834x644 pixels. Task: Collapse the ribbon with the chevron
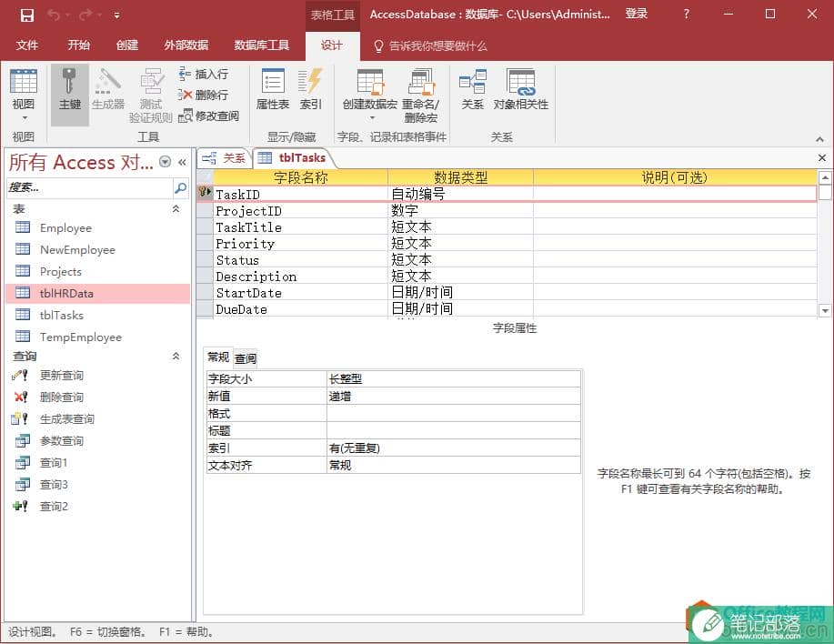819,139
